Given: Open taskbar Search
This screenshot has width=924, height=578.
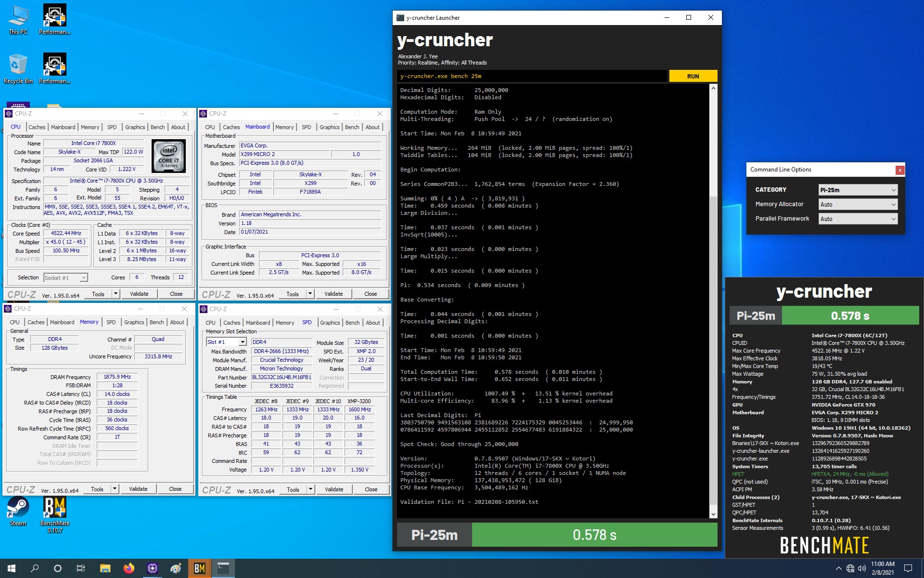Looking at the screenshot, I should click(35, 568).
